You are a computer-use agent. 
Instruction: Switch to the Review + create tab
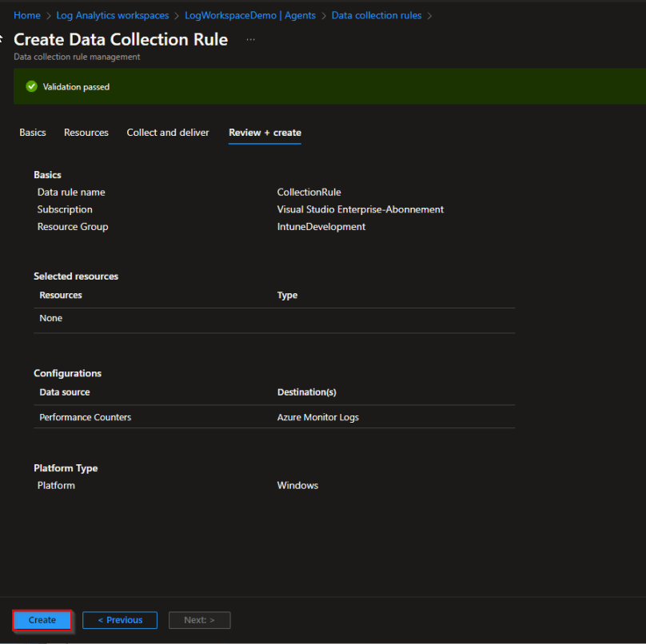(x=265, y=133)
